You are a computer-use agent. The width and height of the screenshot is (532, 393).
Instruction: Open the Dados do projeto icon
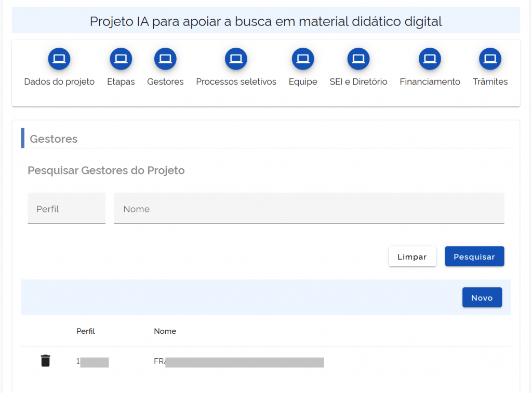point(59,59)
